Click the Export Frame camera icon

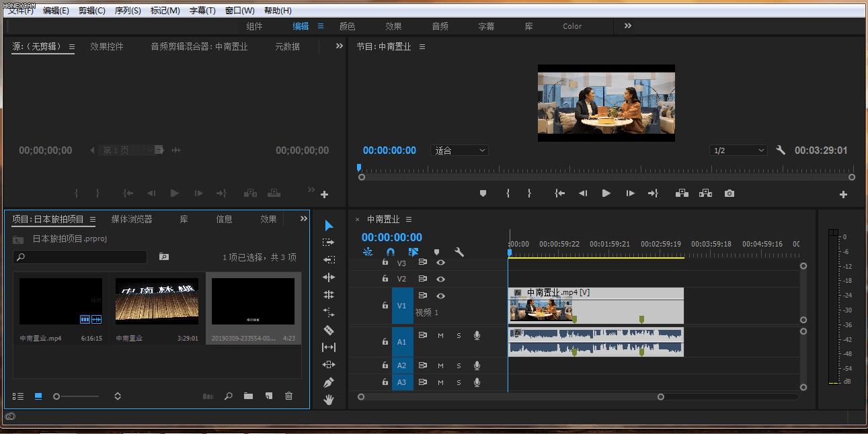tap(729, 193)
